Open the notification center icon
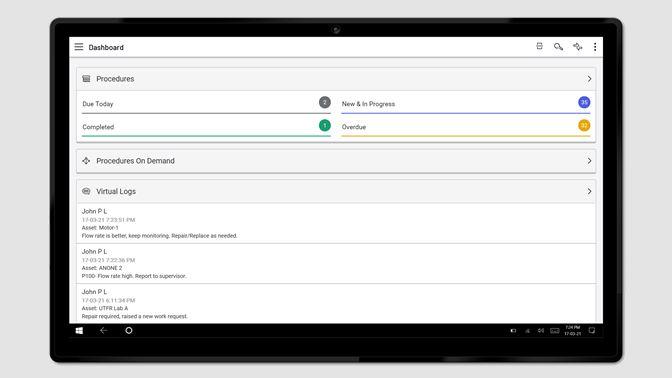This screenshot has height=378, width=672. [x=592, y=330]
